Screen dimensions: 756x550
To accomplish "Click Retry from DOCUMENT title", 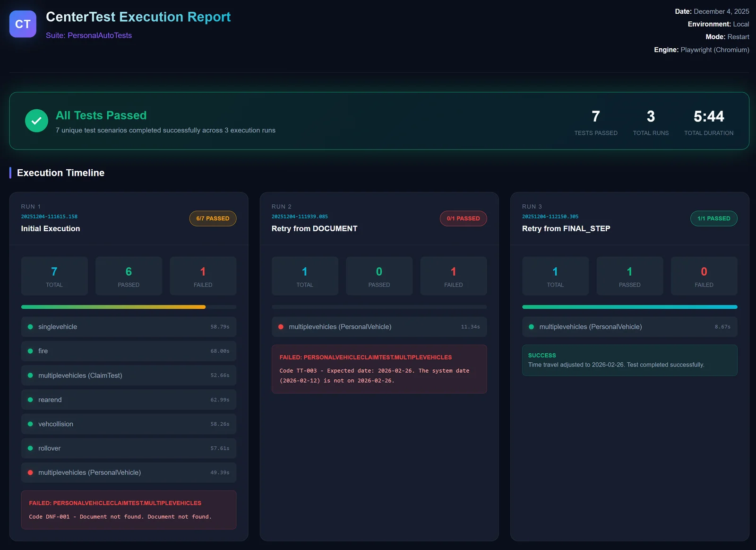I will point(314,228).
